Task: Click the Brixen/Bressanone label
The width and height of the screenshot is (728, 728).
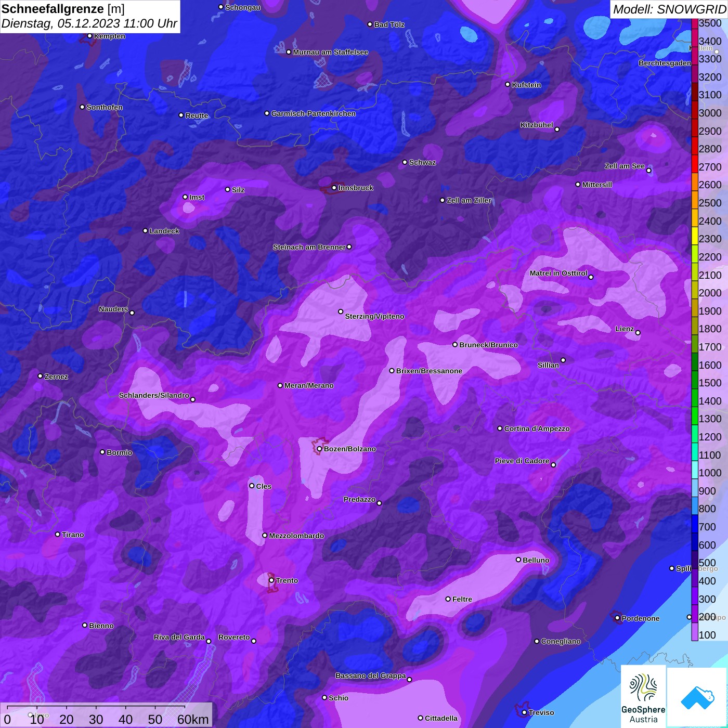Action: coord(429,371)
